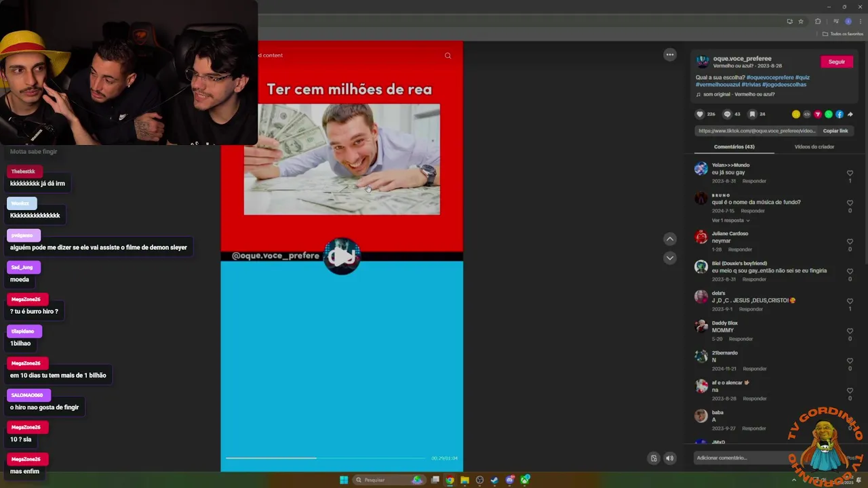Open Steam from the taskbar
The height and width of the screenshot is (488, 868).
pos(494,480)
